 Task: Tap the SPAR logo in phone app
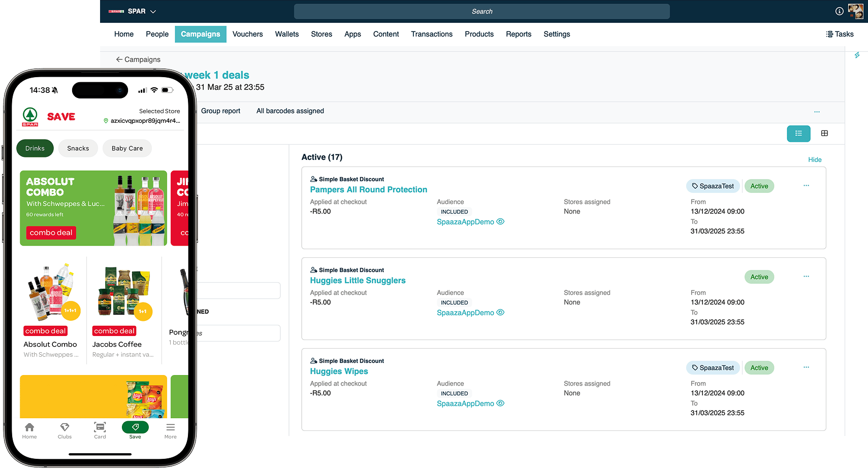30,117
